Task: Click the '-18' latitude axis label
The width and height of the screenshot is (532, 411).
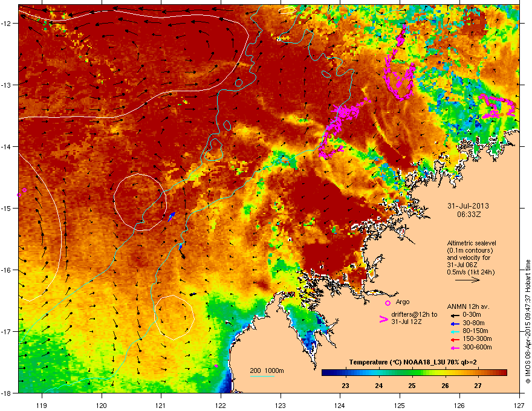Action: tap(6, 393)
